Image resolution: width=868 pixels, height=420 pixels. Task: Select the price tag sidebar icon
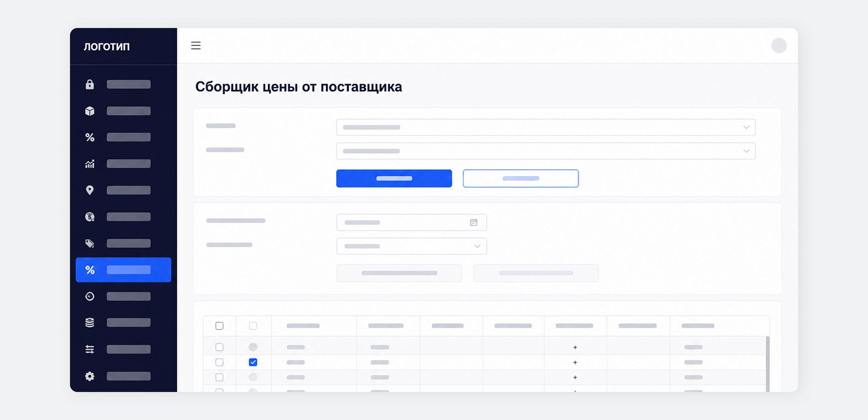click(90, 243)
